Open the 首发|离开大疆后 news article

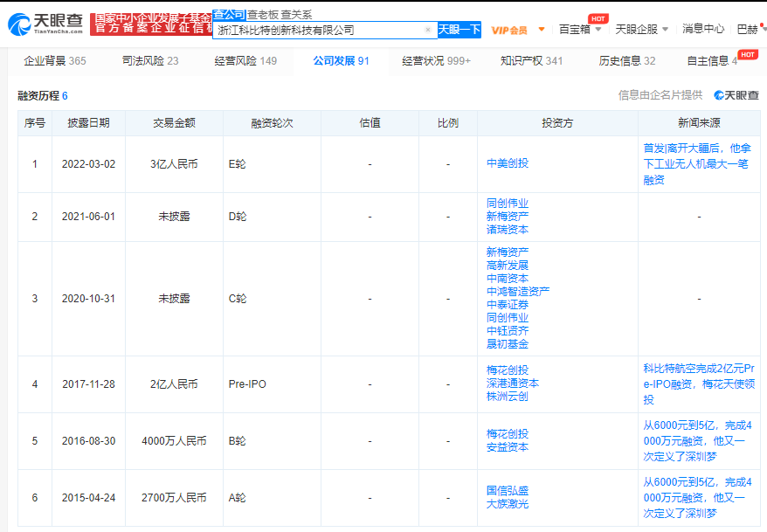[697, 164]
